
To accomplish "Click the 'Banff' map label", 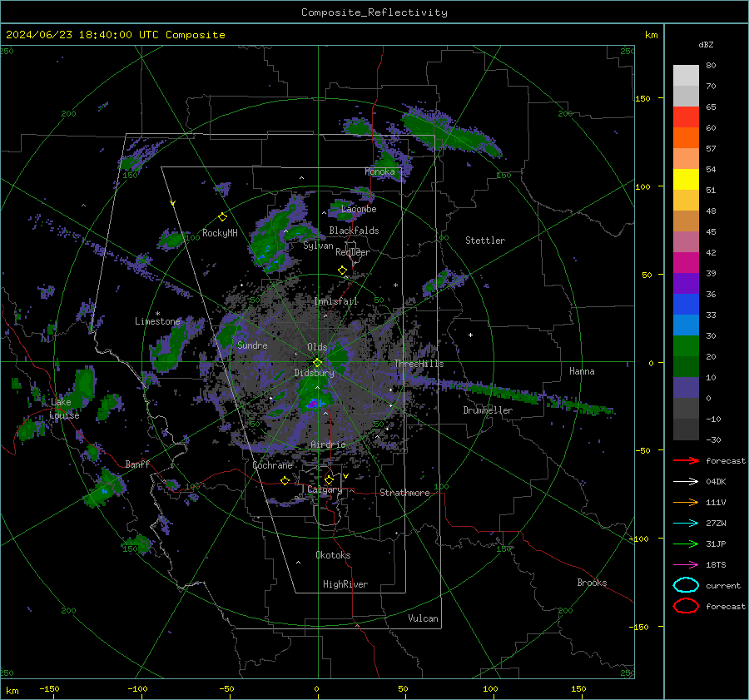I will tap(137, 464).
